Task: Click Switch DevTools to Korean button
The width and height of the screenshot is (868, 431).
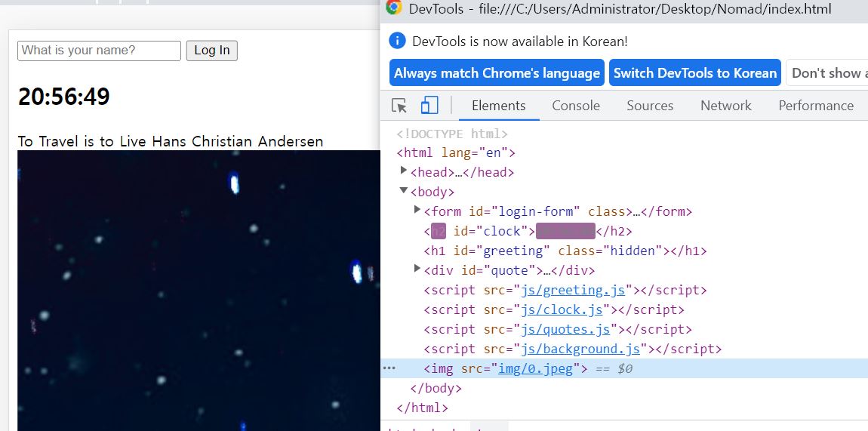Action: click(x=695, y=73)
